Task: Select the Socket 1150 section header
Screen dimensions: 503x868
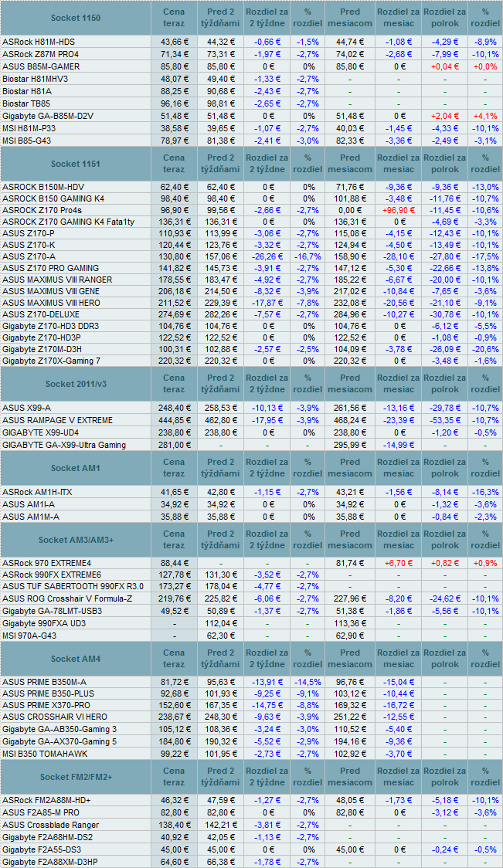Action: (x=76, y=18)
